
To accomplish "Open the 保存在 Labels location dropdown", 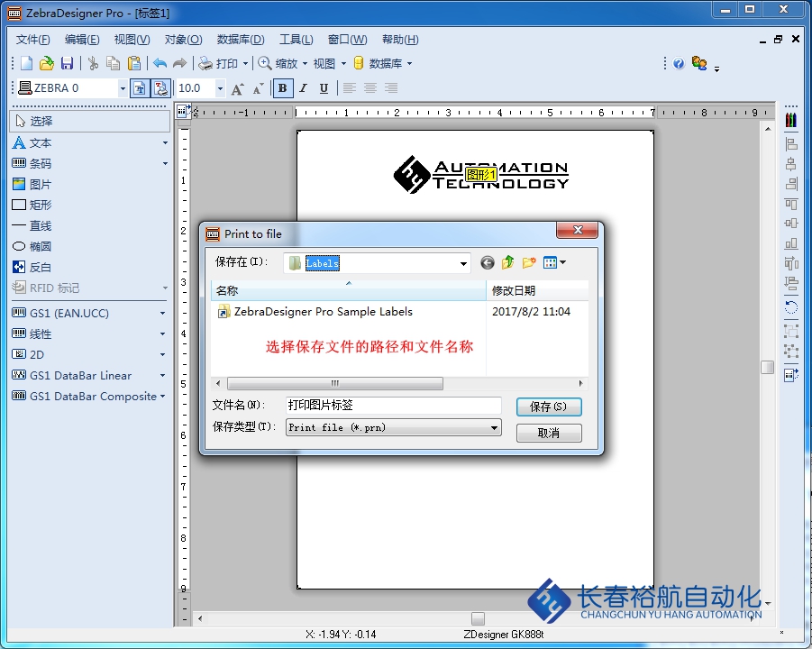I will 463,263.
